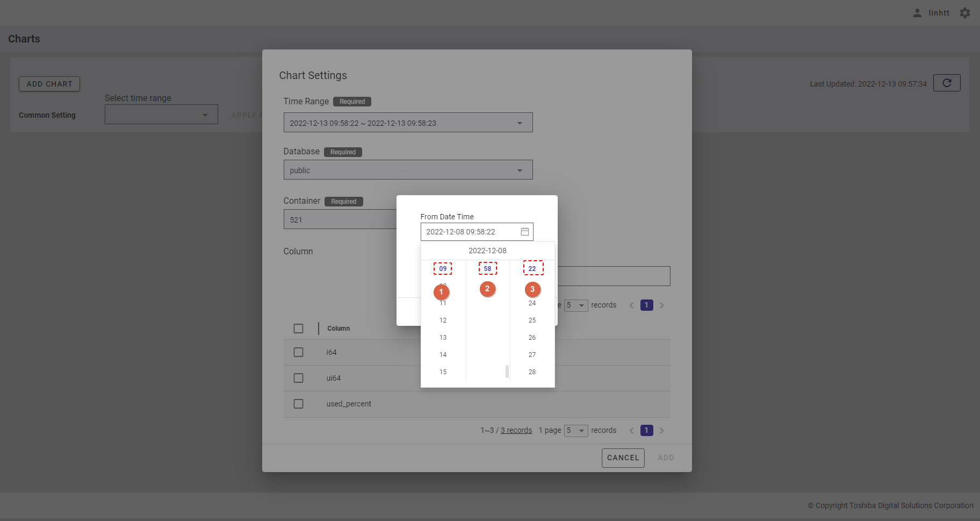Click the 3 records link

516,431
